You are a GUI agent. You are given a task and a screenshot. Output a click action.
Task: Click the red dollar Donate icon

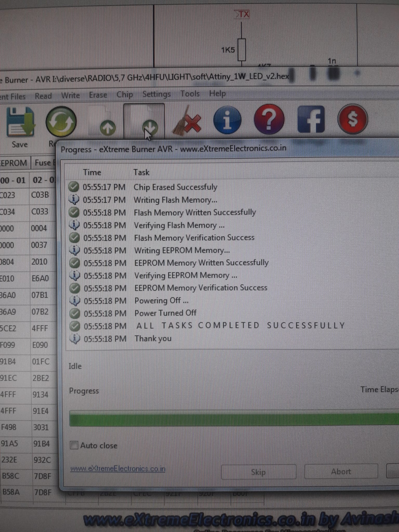[353, 119]
